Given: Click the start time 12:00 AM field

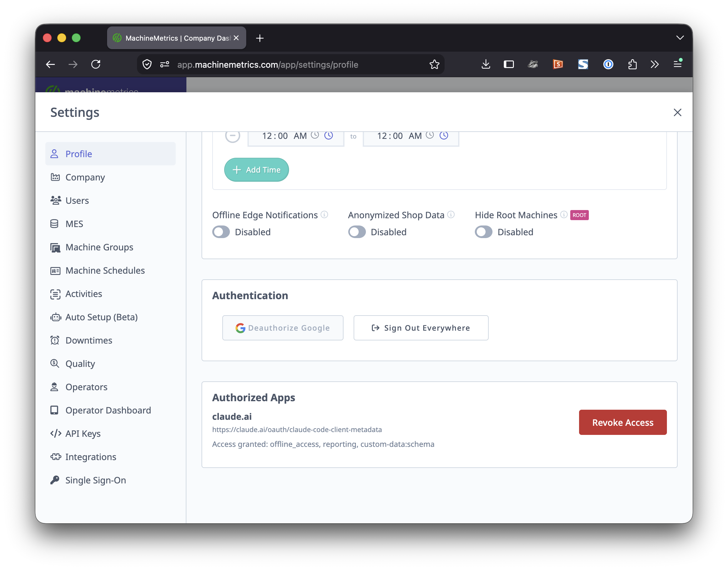Looking at the screenshot, I should click(296, 139).
